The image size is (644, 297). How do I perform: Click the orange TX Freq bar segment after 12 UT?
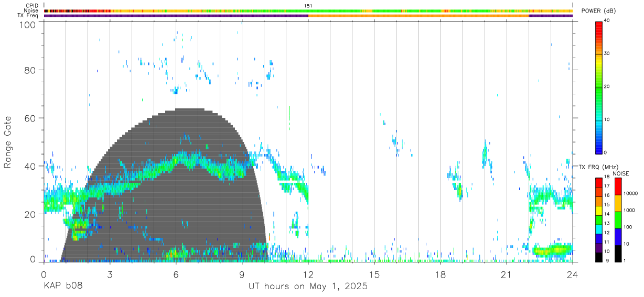coord(418,16)
